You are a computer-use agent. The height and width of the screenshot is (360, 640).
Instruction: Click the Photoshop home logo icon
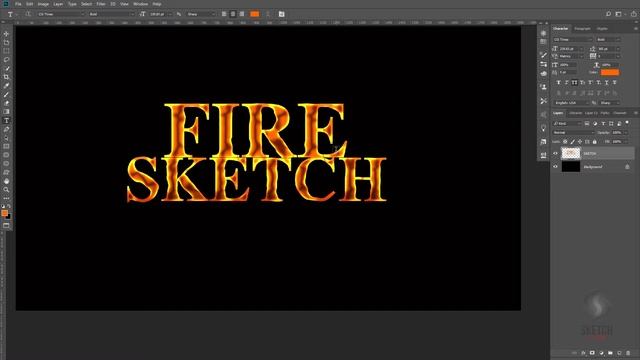(6, 4)
